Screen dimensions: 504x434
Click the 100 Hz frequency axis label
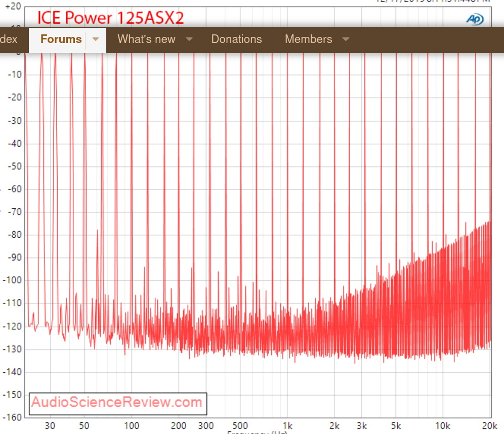tap(132, 425)
